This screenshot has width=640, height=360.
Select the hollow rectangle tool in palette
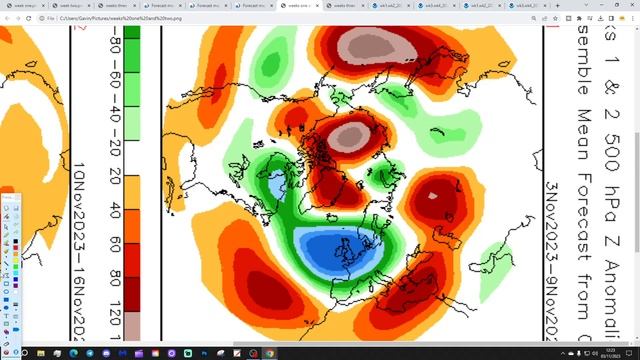point(6,283)
